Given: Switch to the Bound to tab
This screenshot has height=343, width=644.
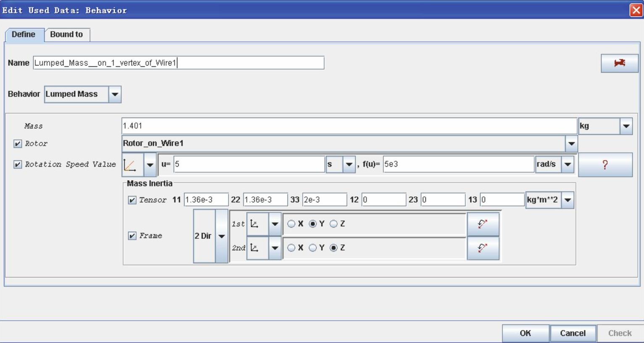Looking at the screenshot, I should click(66, 34).
